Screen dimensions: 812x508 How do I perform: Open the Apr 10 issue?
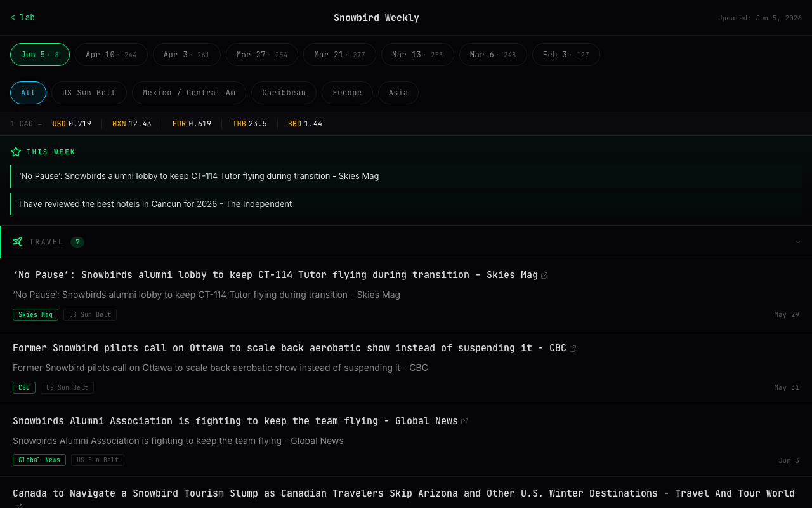111,55
